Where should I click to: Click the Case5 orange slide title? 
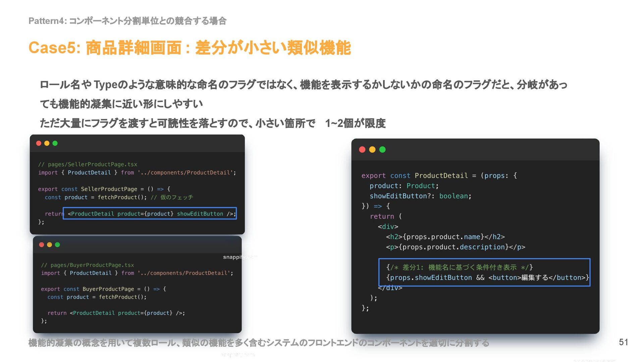(x=190, y=48)
